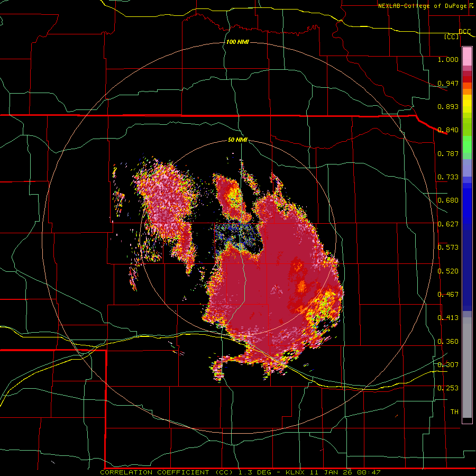Screen dimensions: 476x476
Task: Select the 0.787 legend value
Action: click(448, 153)
